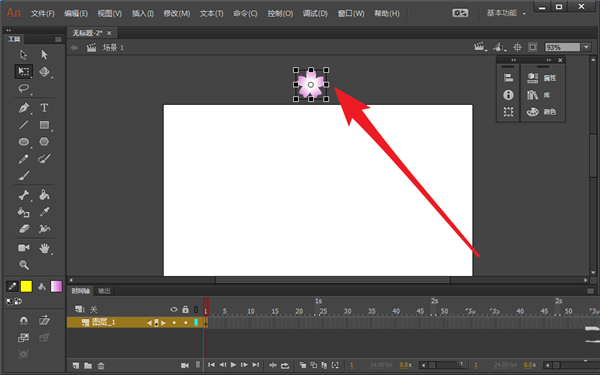
Task: Open the 库 library panel
Action: (x=539, y=95)
